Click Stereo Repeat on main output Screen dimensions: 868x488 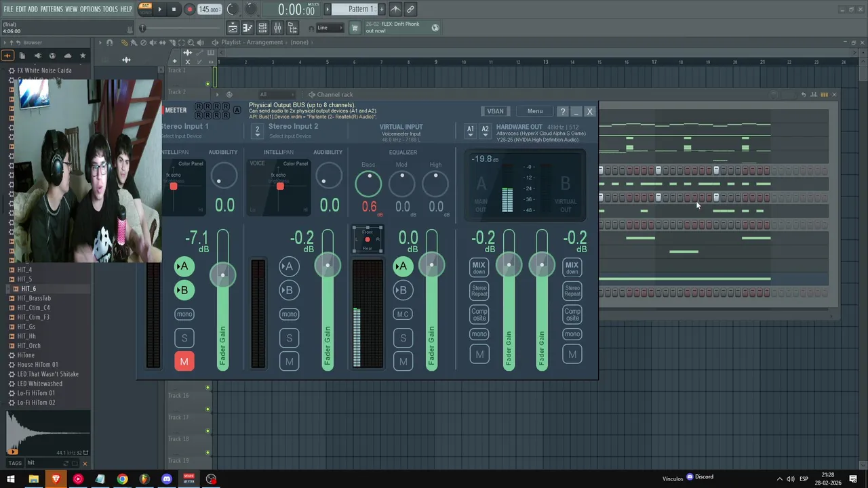pyautogui.click(x=479, y=291)
